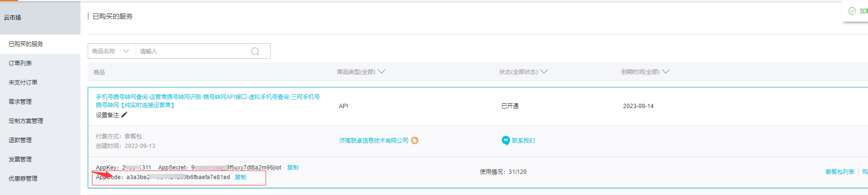Screen dimensions: 868x195
Task: Copy the AppCode with 复制 link
Action: (241, 177)
